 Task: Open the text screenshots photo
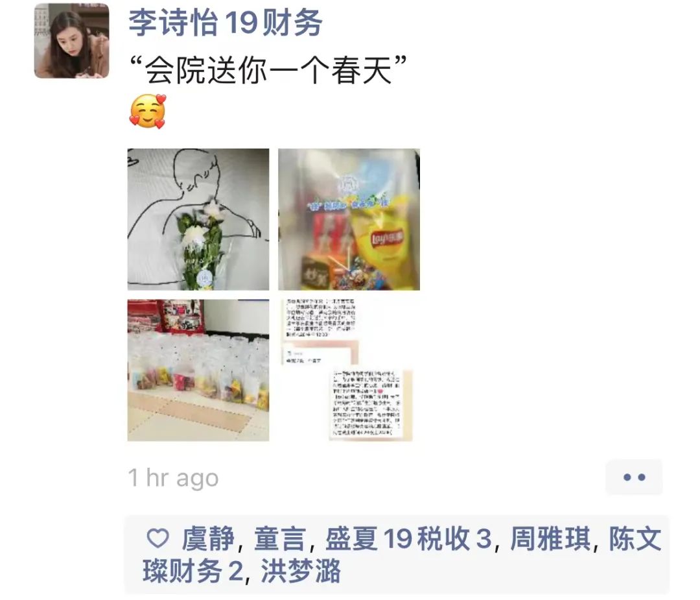pos(349,370)
